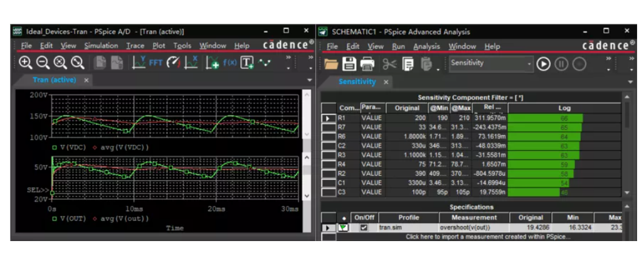Open Tools menu in PSpice A/D
The width and height of the screenshot is (644, 253).
(x=182, y=46)
